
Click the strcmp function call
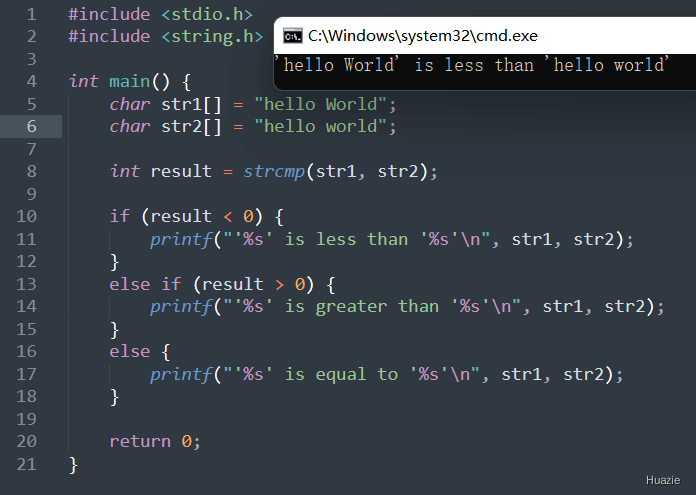click(274, 172)
